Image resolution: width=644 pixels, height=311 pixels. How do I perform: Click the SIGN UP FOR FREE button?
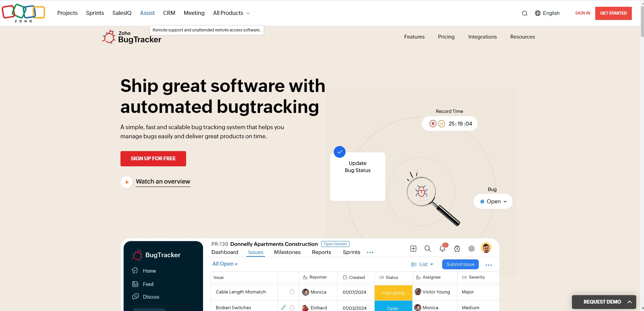pyautogui.click(x=153, y=159)
